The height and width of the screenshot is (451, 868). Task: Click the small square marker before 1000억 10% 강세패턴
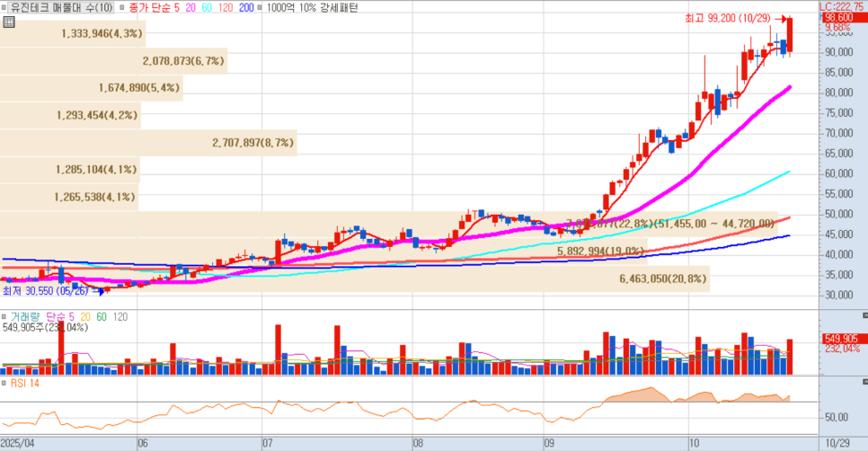click(x=260, y=8)
